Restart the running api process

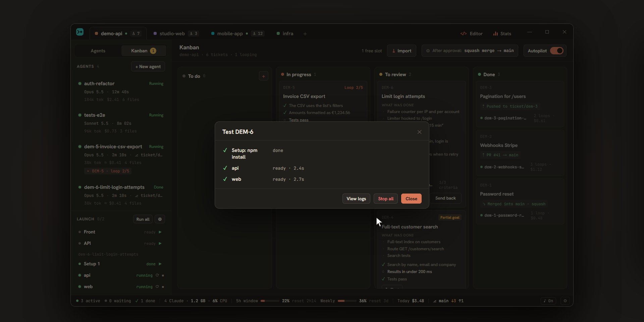157,275
